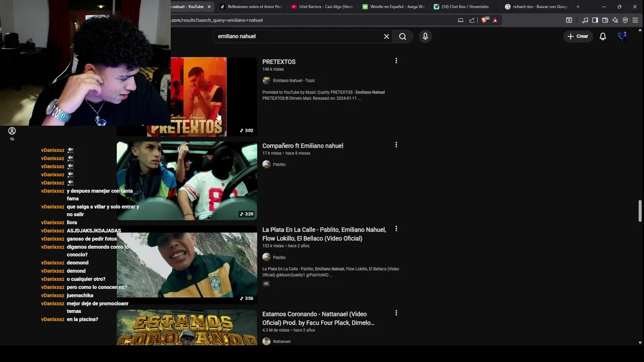The height and width of the screenshot is (362, 644).
Task: Close the YouTube tab
Action: [x=209, y=7]
